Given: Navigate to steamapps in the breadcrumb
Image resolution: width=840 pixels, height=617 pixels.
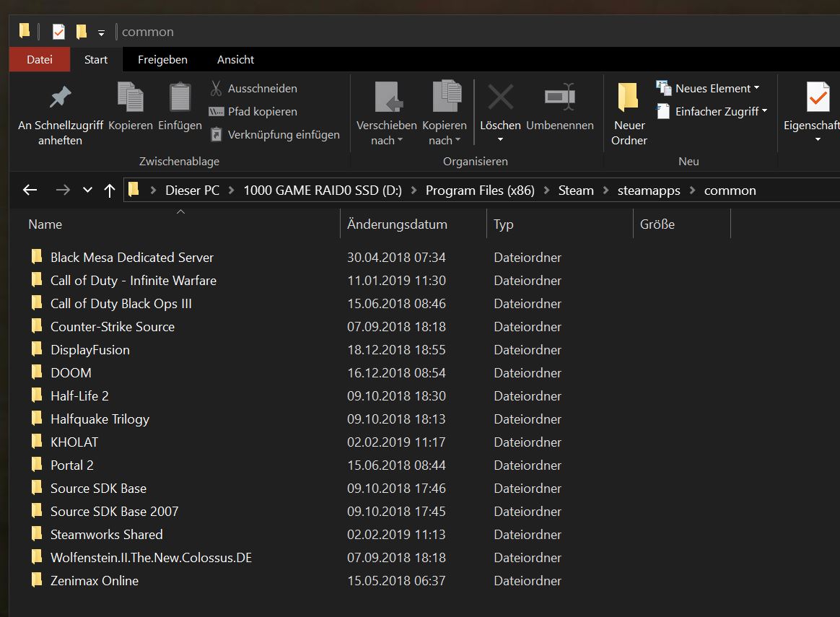Looking at the screenshot, I should [x=649, y=190].
